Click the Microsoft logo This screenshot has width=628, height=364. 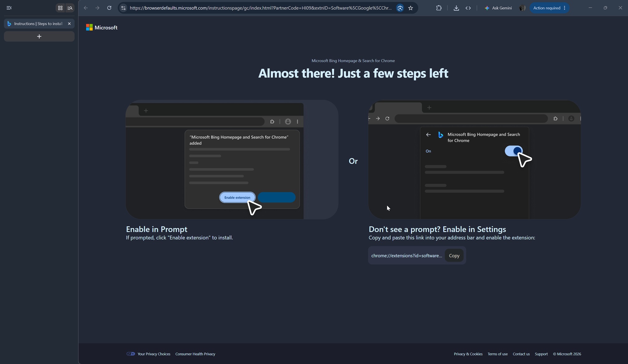tap(102, 27)
